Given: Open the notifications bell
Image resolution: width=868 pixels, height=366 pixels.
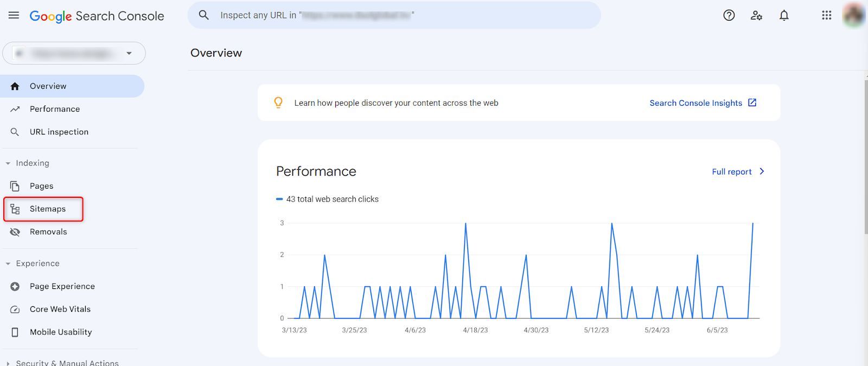Looking at the screenshot, I should [x=784, y=15].
